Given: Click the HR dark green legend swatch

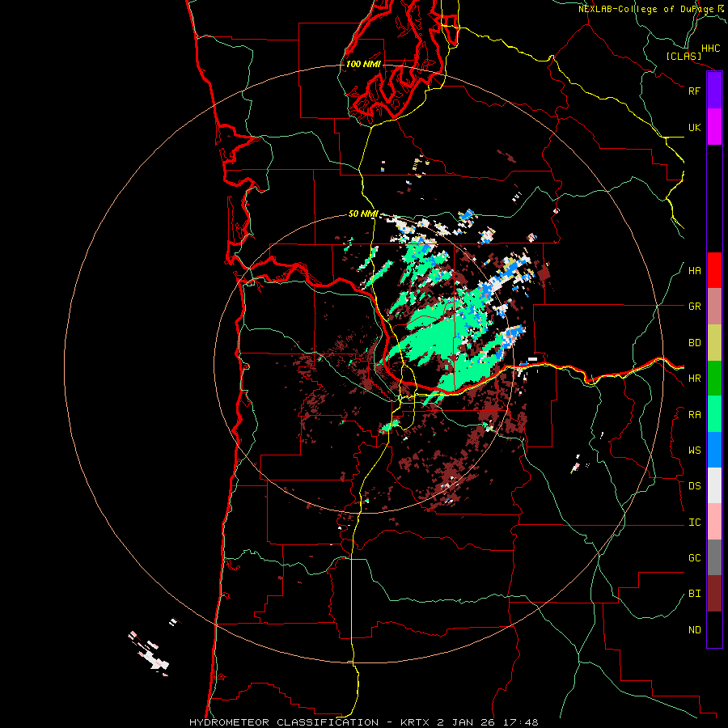Looking at the screenshot, I should [714, 379].
